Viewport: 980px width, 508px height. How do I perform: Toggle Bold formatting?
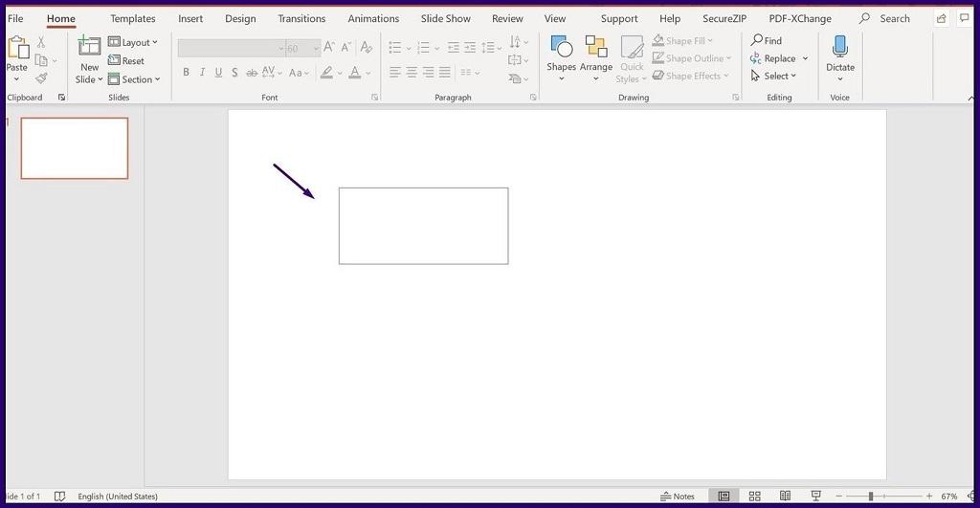[186, 73]
